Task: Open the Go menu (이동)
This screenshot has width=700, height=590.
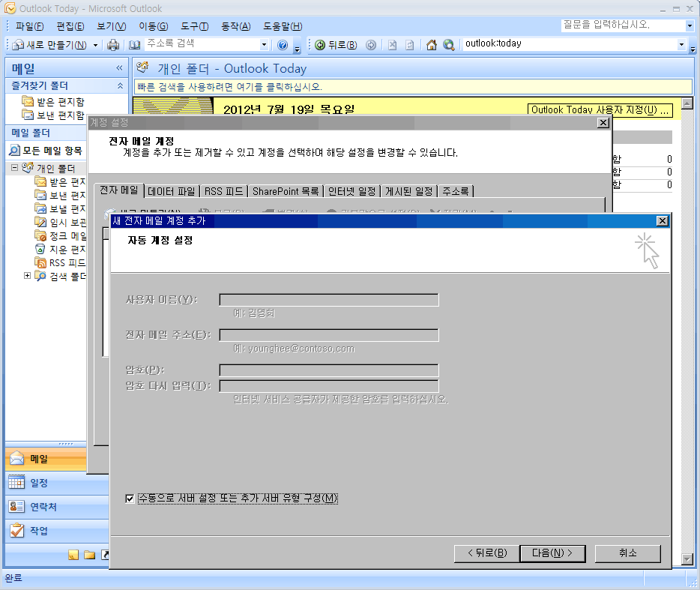Action: [x=154, y=26]
